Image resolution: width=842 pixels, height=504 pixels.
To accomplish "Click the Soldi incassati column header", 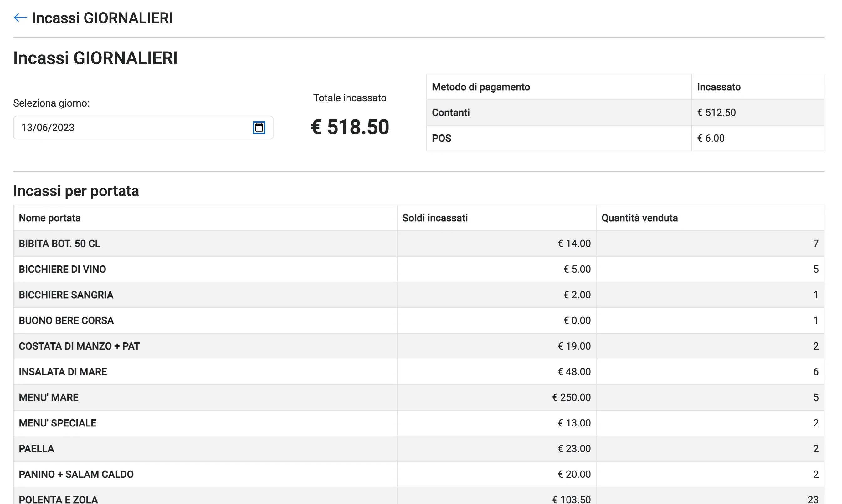I will click(x=435, y=218).
